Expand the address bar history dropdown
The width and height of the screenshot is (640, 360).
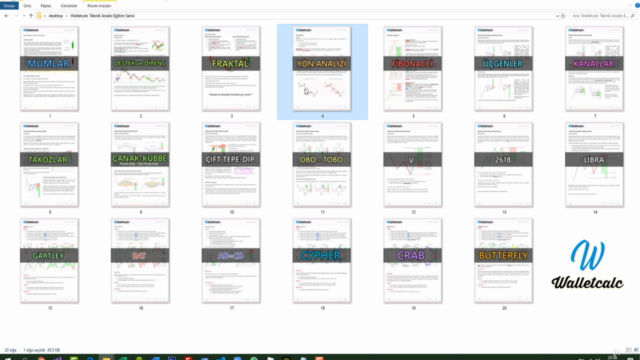click(557, 16)
